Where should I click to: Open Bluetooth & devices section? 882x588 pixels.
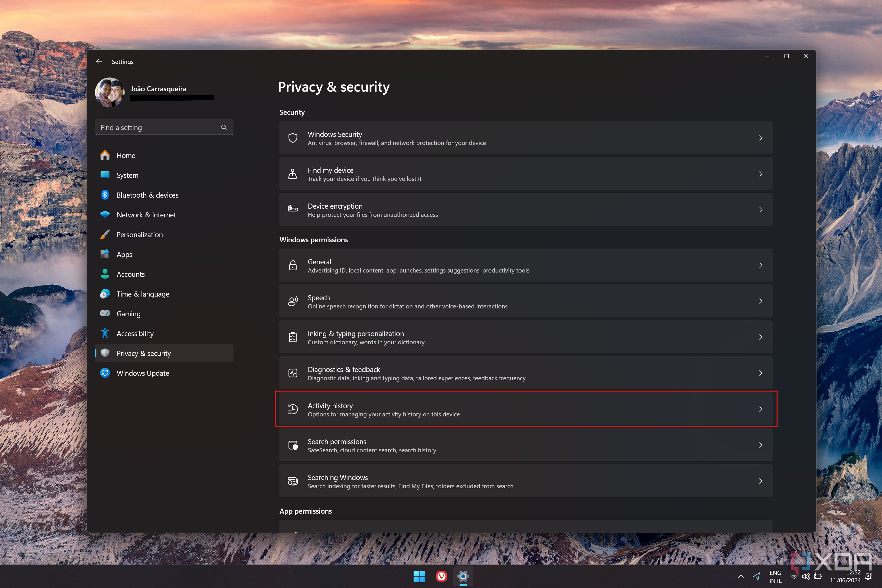(164, 195)
